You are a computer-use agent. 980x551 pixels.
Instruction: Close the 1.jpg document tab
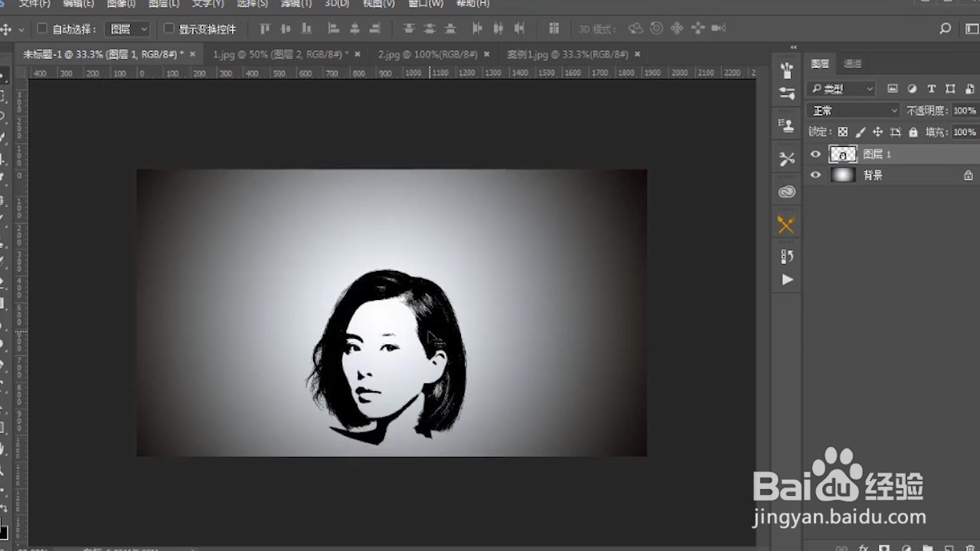[356, 54]
